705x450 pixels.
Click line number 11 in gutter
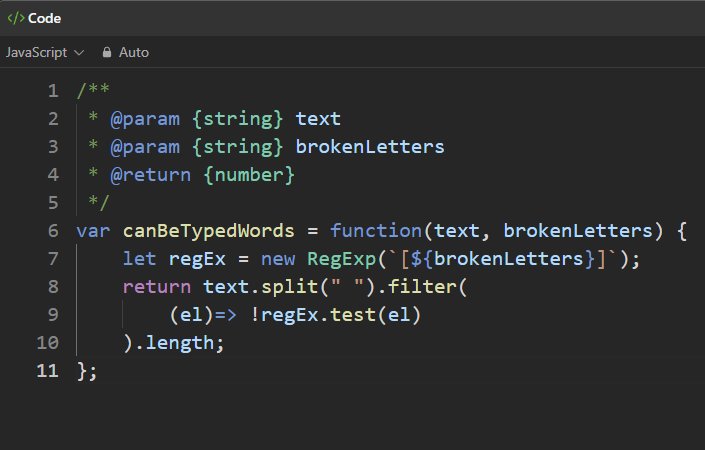click(48, 370)
